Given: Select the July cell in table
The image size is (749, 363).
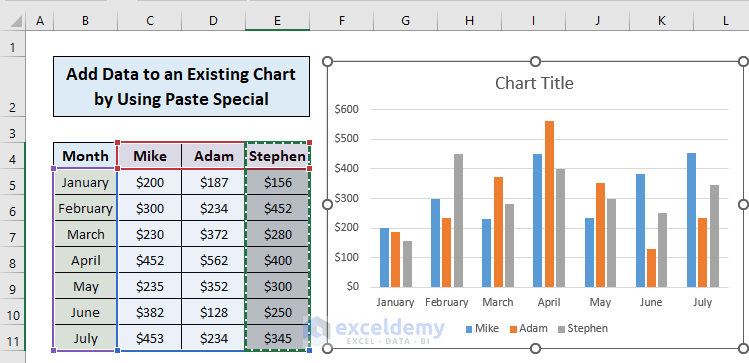Looking at the screenshot, I should coord(86,338).
